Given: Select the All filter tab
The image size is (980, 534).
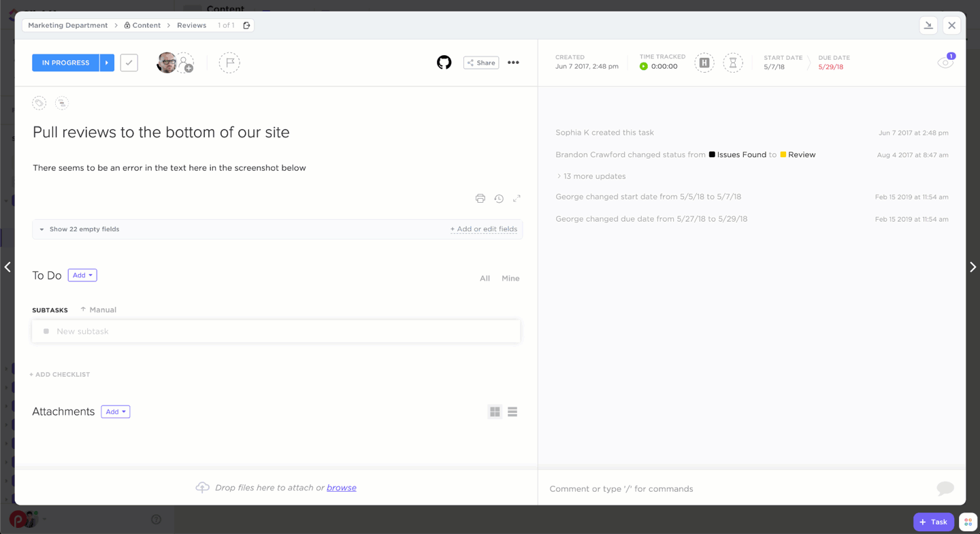Looking at the screenshot, I should pos(485,278).
